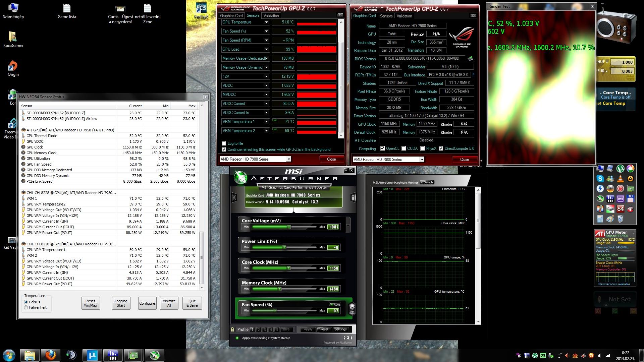Screen dimensions: 644x362
Task: Select Validation tab in right GPU-Z
Action: 404,16
